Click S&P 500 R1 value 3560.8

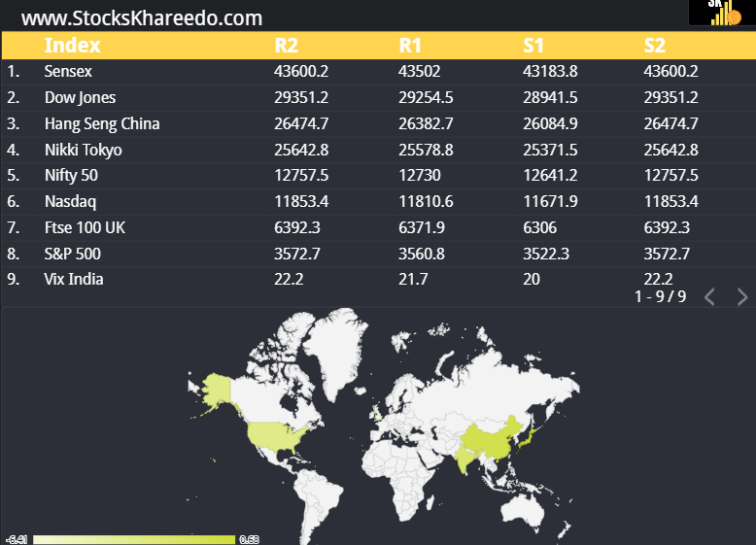(422, 254)
